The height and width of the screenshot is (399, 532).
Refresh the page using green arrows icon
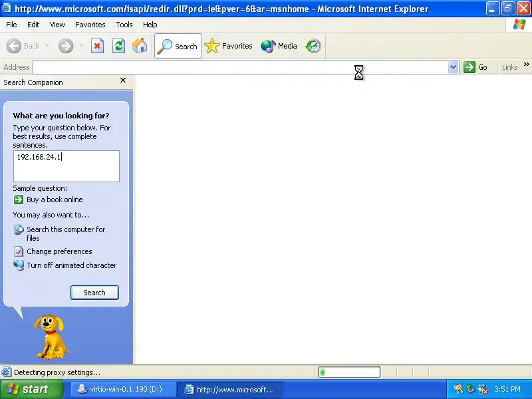[119, 46]
